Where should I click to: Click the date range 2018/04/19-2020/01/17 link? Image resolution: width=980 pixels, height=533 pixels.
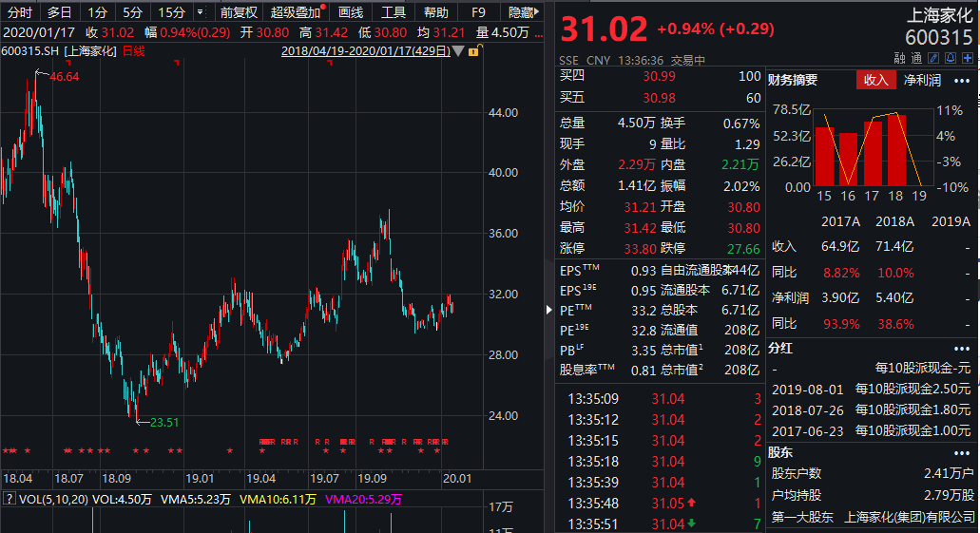(x=366, y=50)
